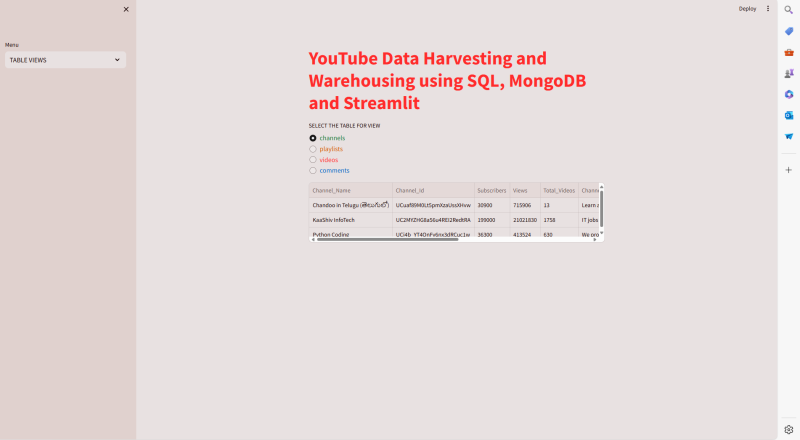The height and width of the screenshot is (440, 800).
Task: Open the browser sidebar search icon
Action: pyautogui.click(x=789, y=10)
